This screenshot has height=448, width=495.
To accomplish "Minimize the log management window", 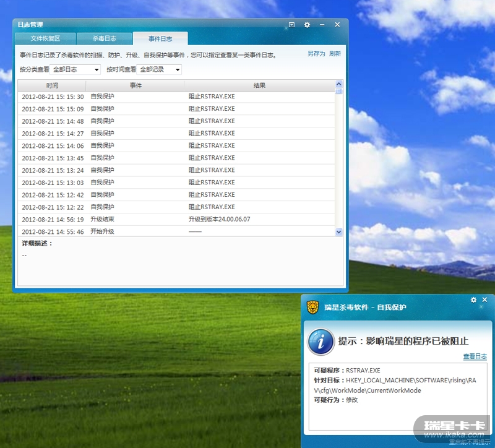I will click(x=322, y=25).
